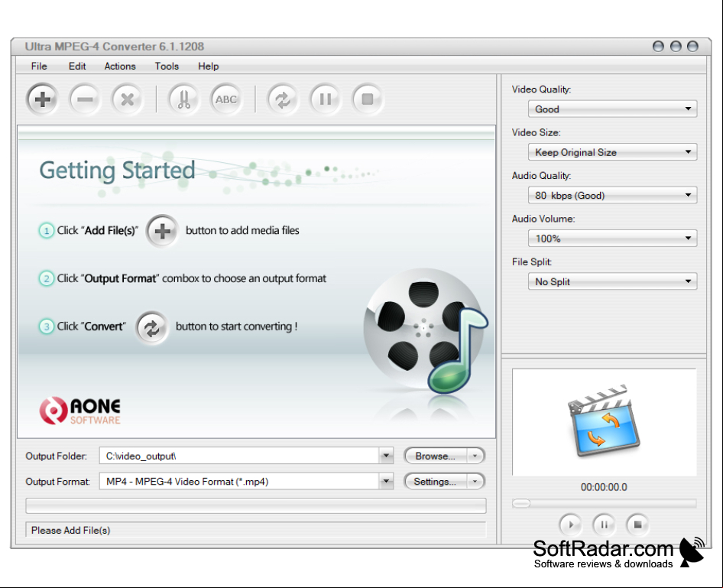Click the conversion progress bar
This screenshot has width=723, height=588.
pos(256,505)
